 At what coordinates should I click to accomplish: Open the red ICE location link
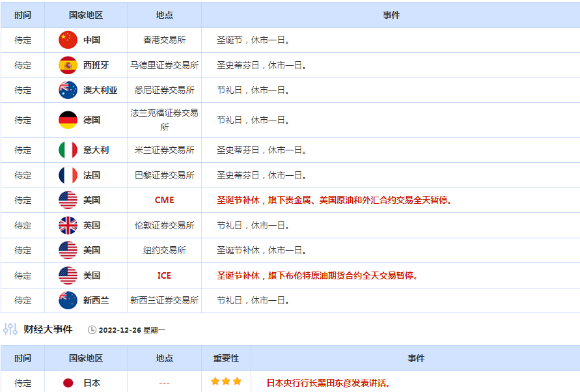164,275
